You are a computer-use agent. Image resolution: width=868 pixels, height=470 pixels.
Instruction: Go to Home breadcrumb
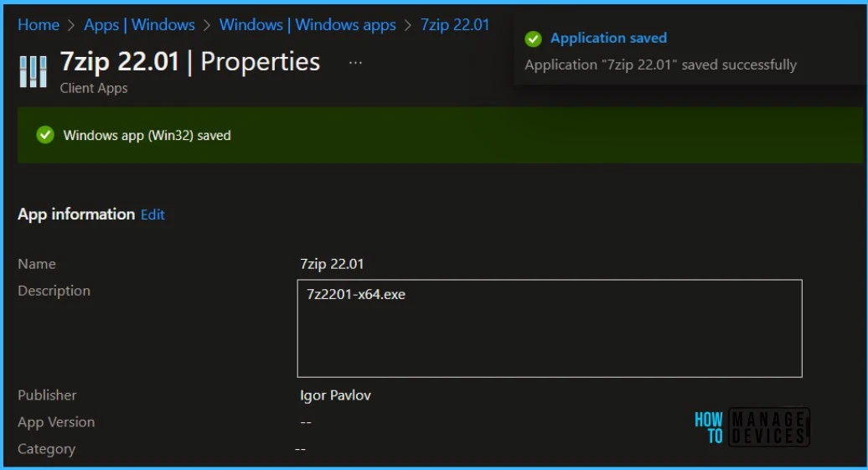(39, 25)
